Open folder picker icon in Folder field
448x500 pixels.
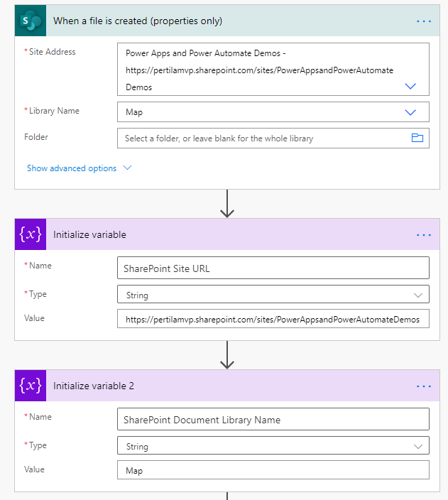click(x=417, y=138)
